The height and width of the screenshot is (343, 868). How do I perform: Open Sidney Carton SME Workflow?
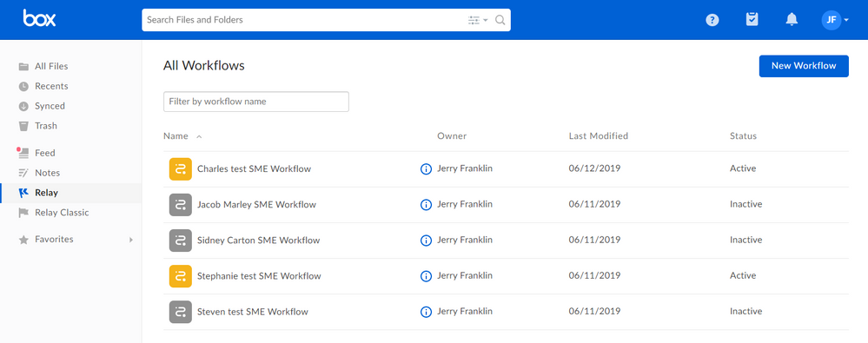click(x=259, y=240)
